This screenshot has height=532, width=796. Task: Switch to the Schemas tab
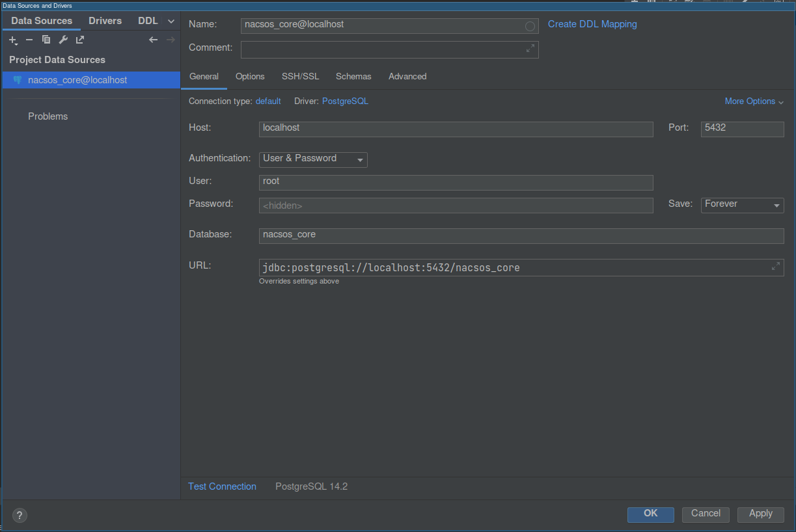pyautogui.click(x=353, y=77)
